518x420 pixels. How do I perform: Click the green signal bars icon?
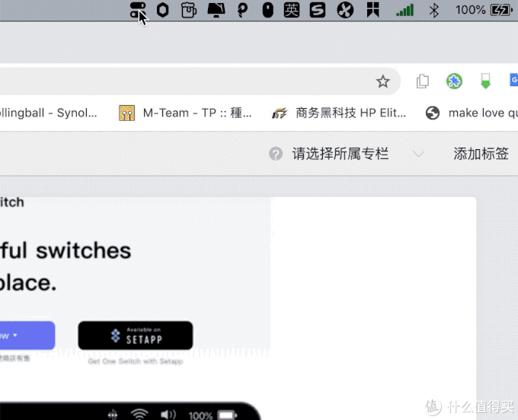405,10
